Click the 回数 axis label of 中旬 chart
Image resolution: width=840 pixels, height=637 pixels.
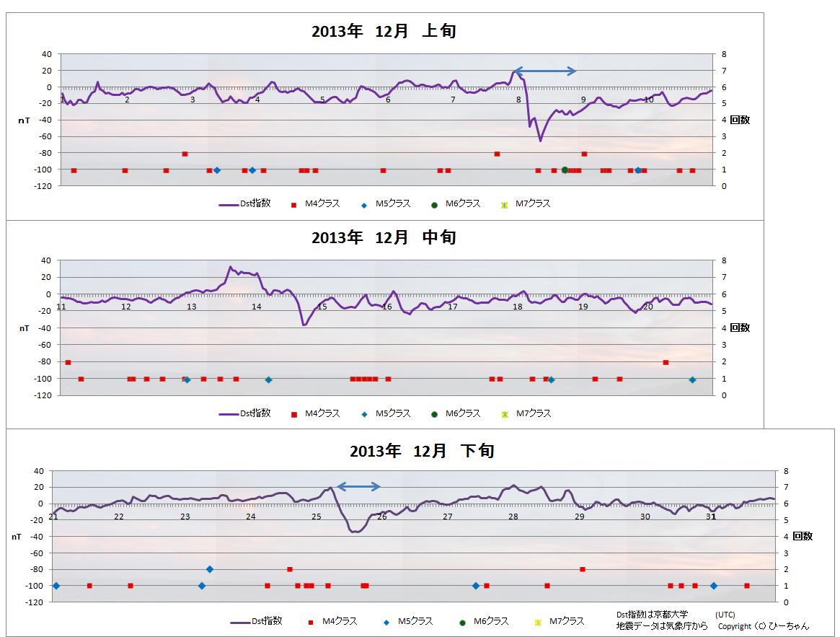pos(740,328)
